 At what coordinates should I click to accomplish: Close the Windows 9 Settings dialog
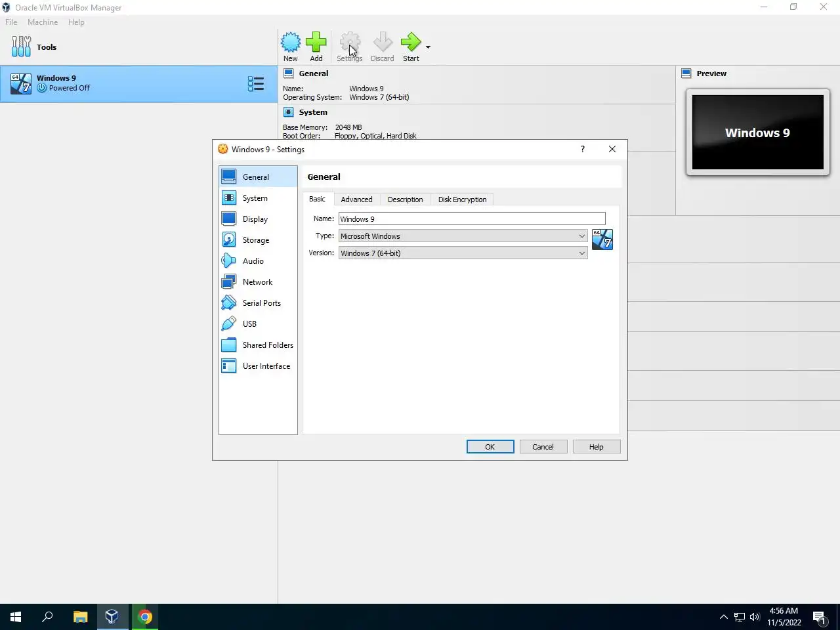(x=612, y=149)
